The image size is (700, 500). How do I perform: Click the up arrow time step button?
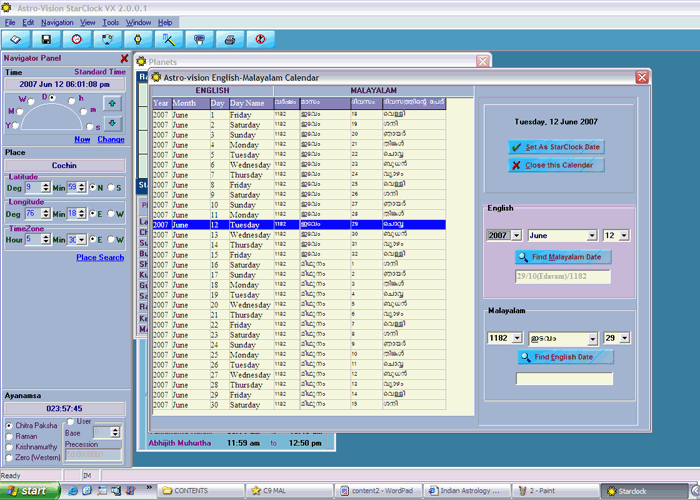(x=112, y=103)
